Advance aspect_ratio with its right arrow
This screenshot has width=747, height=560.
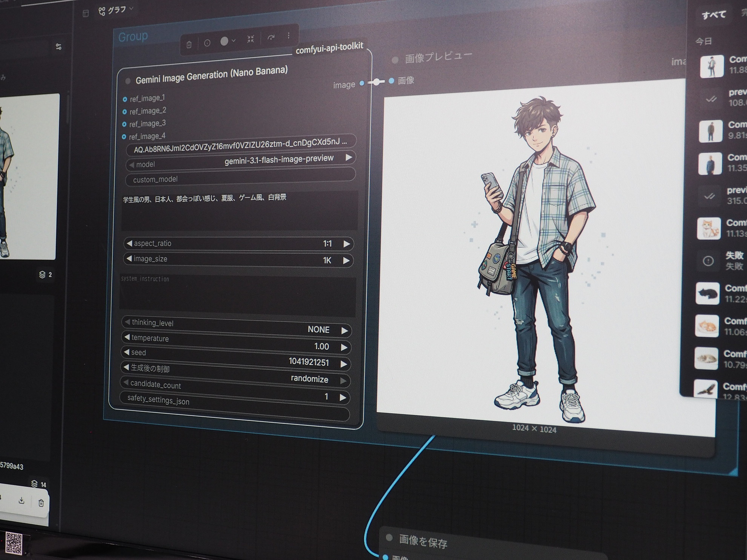coord(347,244)
